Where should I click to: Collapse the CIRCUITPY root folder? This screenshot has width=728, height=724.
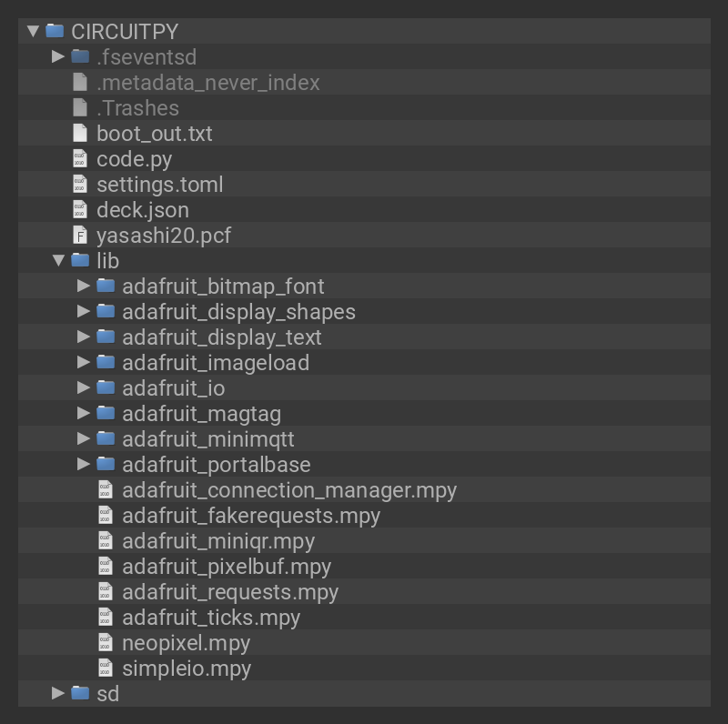point(33,31)
